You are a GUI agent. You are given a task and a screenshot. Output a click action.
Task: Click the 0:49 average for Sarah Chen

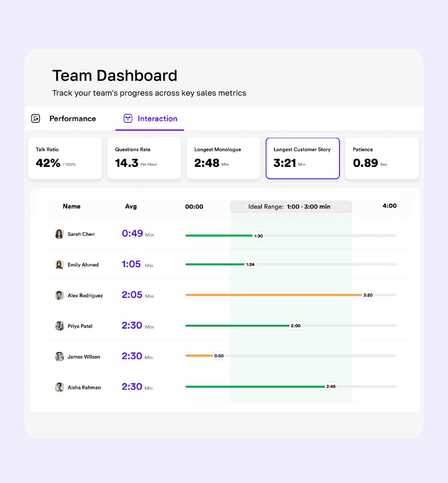tap(132, 233)
